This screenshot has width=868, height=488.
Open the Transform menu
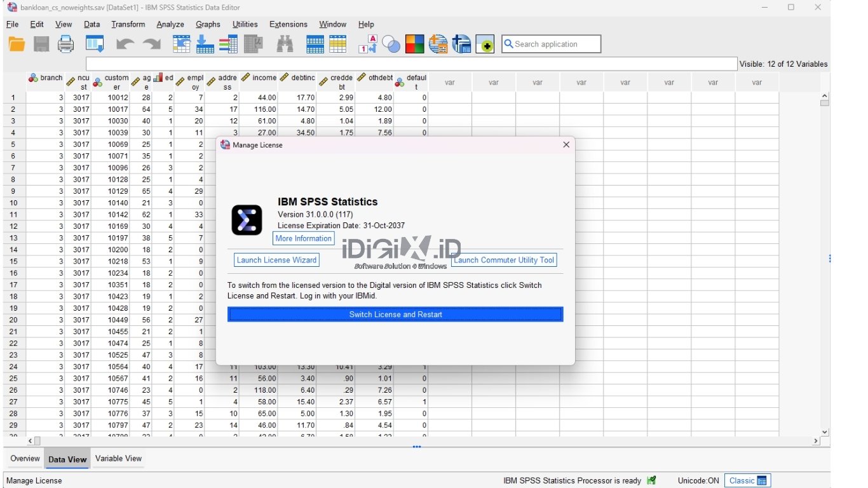128,24
